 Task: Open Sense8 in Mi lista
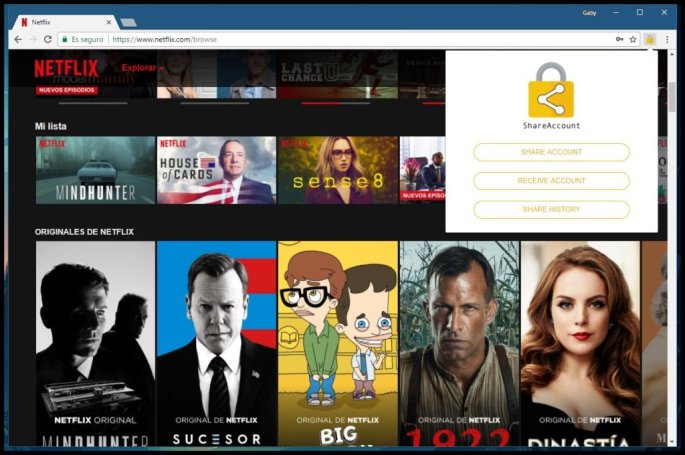pos(338,170)
